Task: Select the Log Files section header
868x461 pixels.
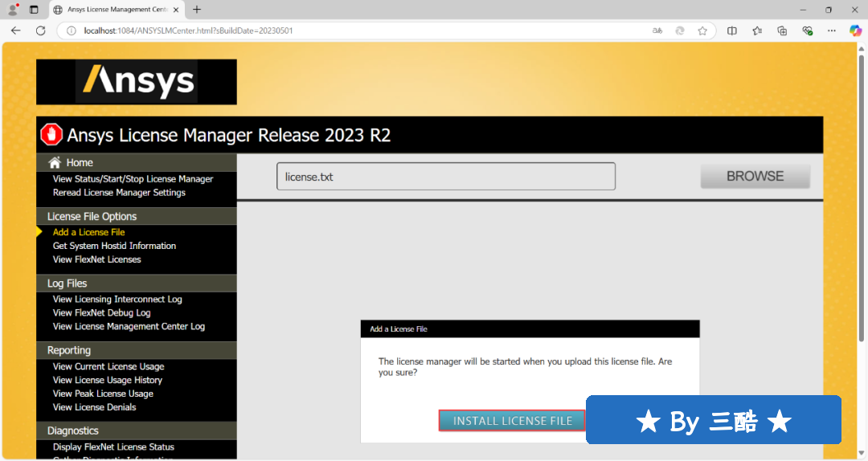Action: pos(136,284)
